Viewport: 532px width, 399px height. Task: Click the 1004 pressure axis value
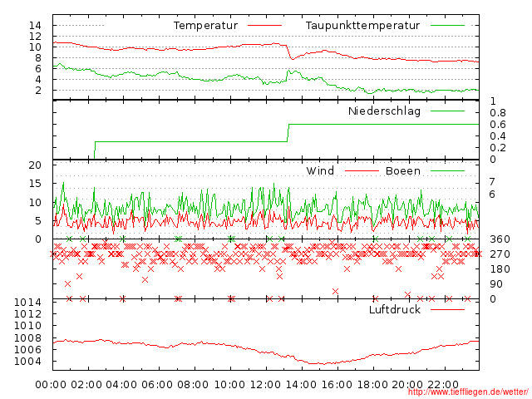[27, 362]
